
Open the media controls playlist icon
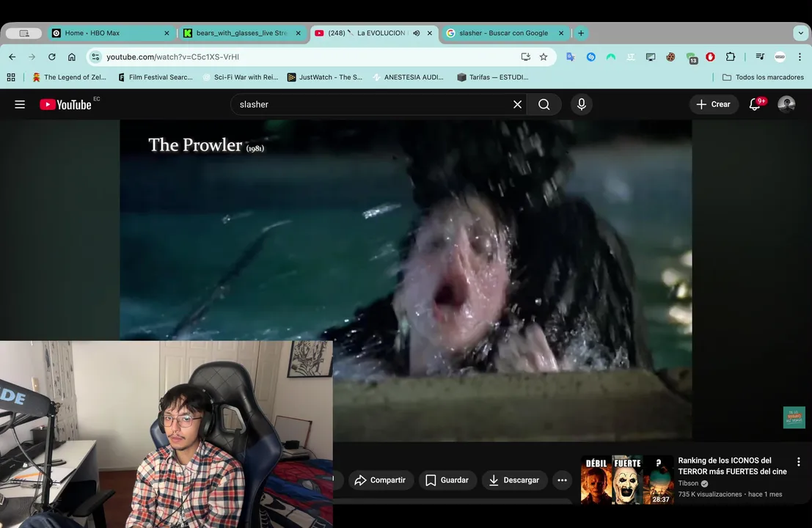point(760,57)
